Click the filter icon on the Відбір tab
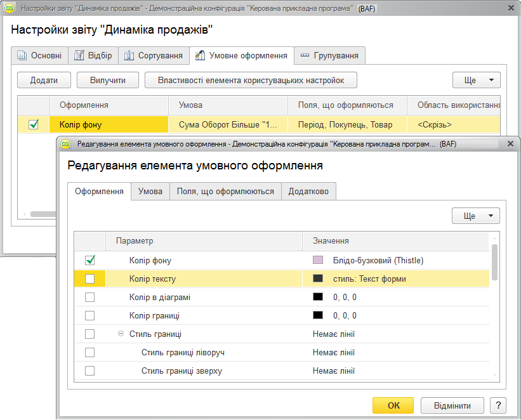 click(x=79, y=55)
